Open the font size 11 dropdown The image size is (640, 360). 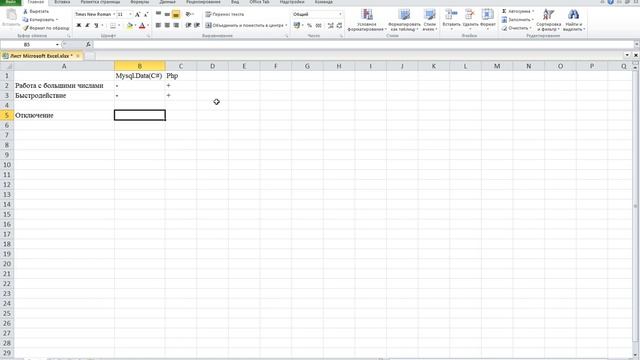coord(130,14)
